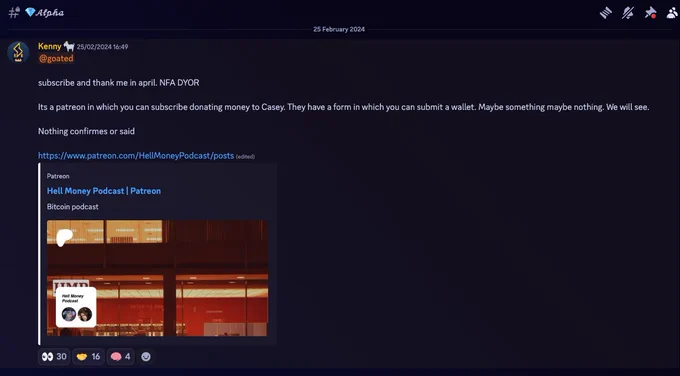Open the patreon.com/HellMoneyPodcast/posts URL
Viewport: 680px width, 376px height.
pyautogui.click(x=136, y=156)
